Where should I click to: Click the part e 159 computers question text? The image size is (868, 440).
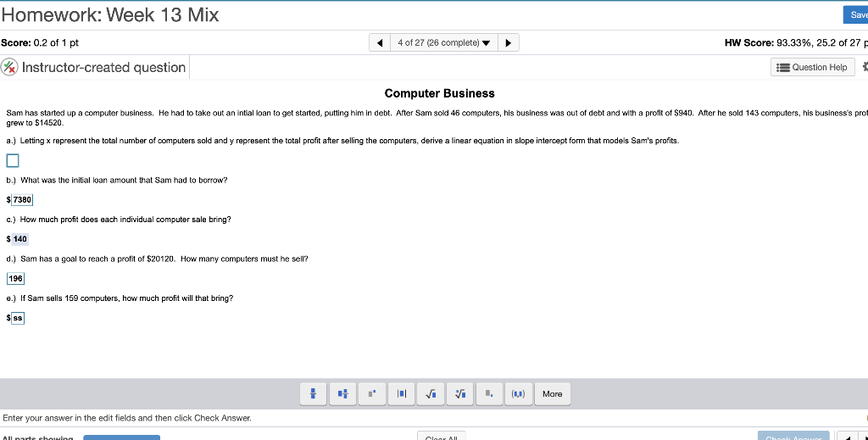pyautogui.click(x=120, y=298)
